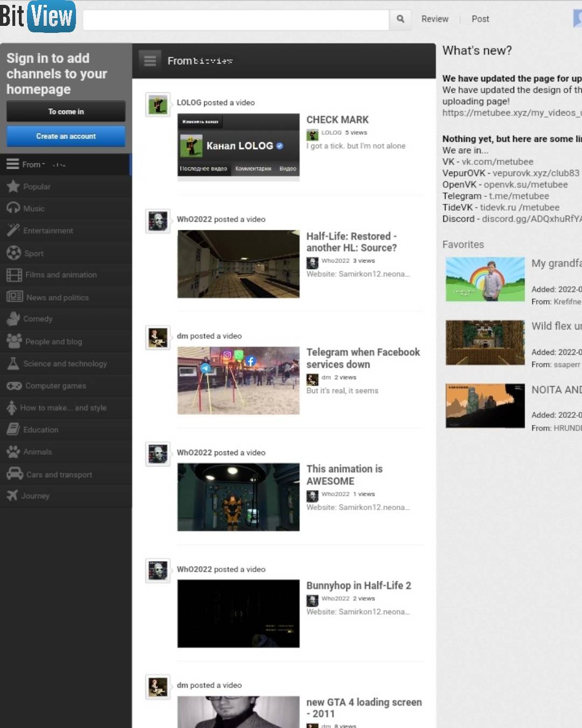582x728 pixels.
Task: Open 'Telegram when Facebook services down' title
Action: pyautogui.click(x=363, y=358)
